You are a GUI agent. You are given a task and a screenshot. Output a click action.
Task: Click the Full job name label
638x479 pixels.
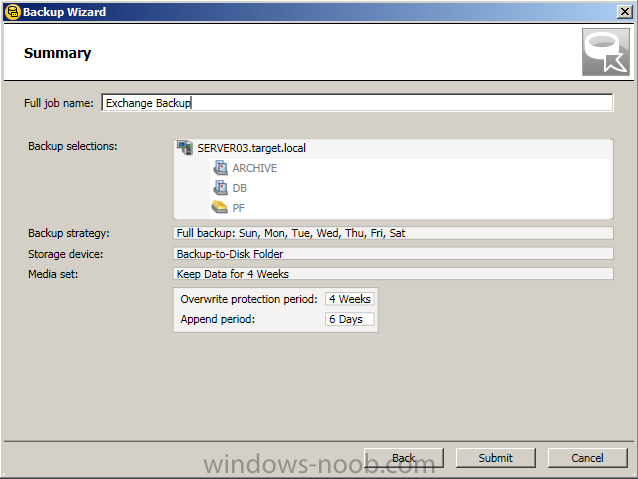(59, 103)
